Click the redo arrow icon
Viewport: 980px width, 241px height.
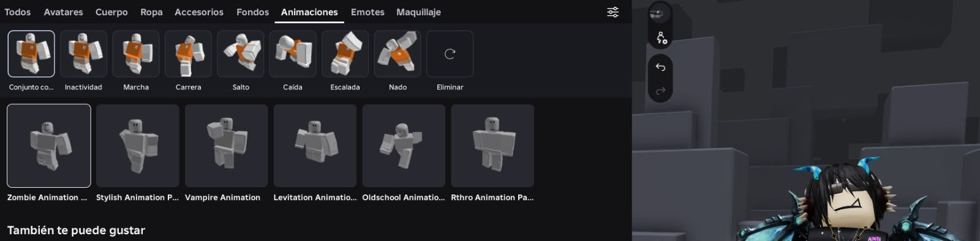(x=660, y=91)
